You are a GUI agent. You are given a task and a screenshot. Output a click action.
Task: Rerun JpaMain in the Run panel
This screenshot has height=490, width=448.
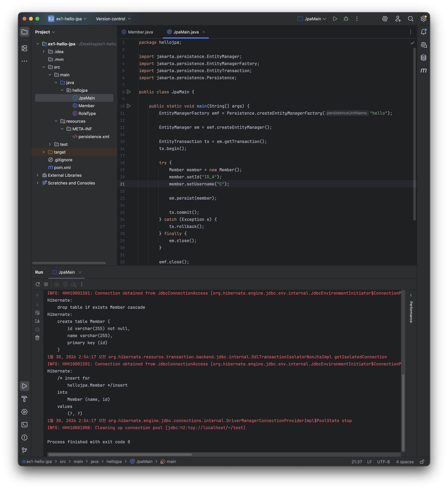tap(38, 284)
